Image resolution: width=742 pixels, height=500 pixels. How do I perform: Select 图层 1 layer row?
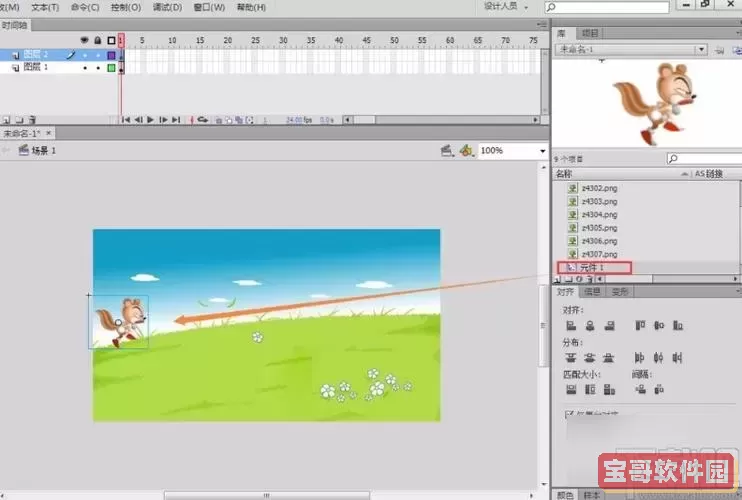pos(59,68)
